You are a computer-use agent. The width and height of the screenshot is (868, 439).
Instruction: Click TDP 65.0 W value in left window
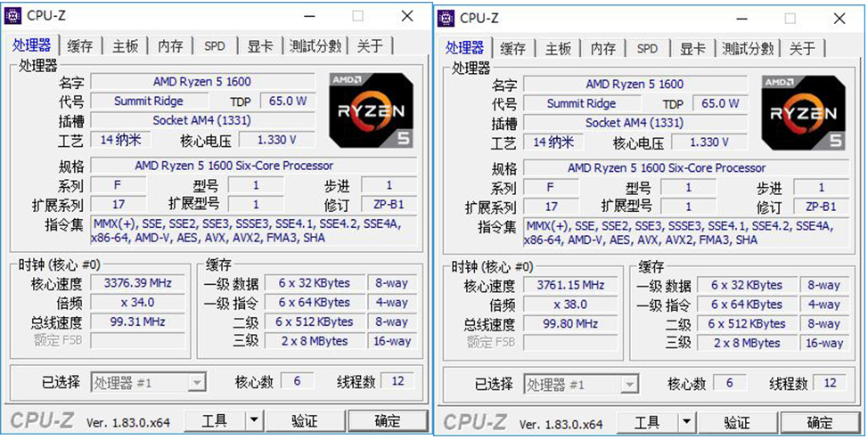(287, 102)
